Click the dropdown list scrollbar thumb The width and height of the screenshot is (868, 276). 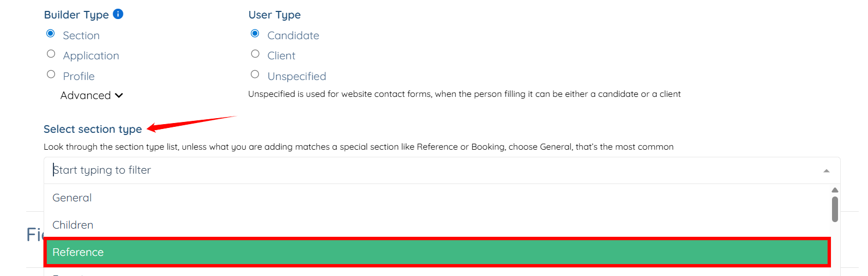(835, 210)
